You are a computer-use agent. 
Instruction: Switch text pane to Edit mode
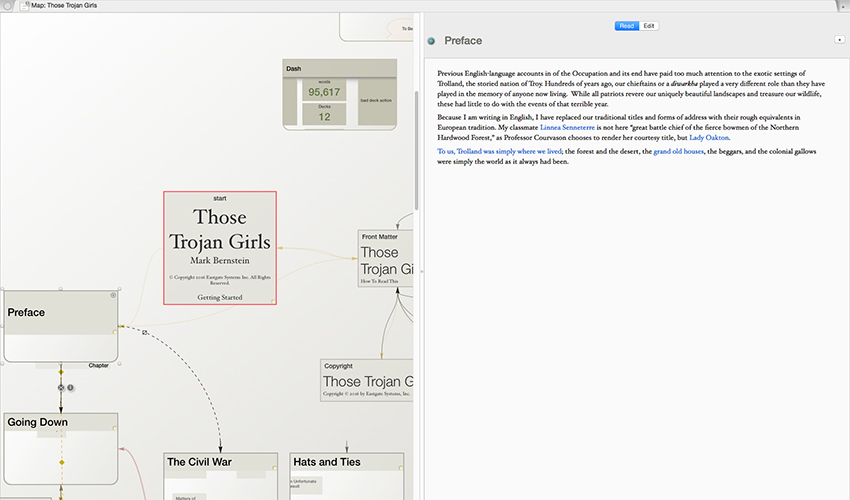pos(649,26)
